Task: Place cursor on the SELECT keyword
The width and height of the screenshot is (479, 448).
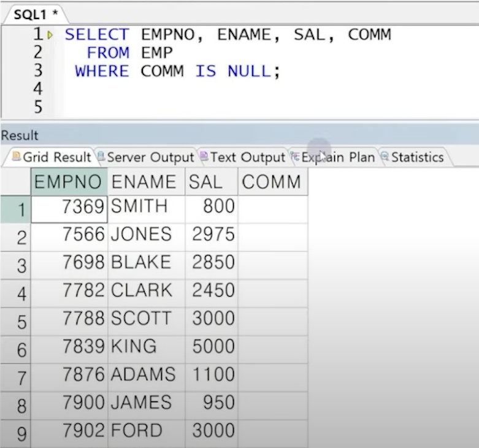Action: [x=97, y=34]
